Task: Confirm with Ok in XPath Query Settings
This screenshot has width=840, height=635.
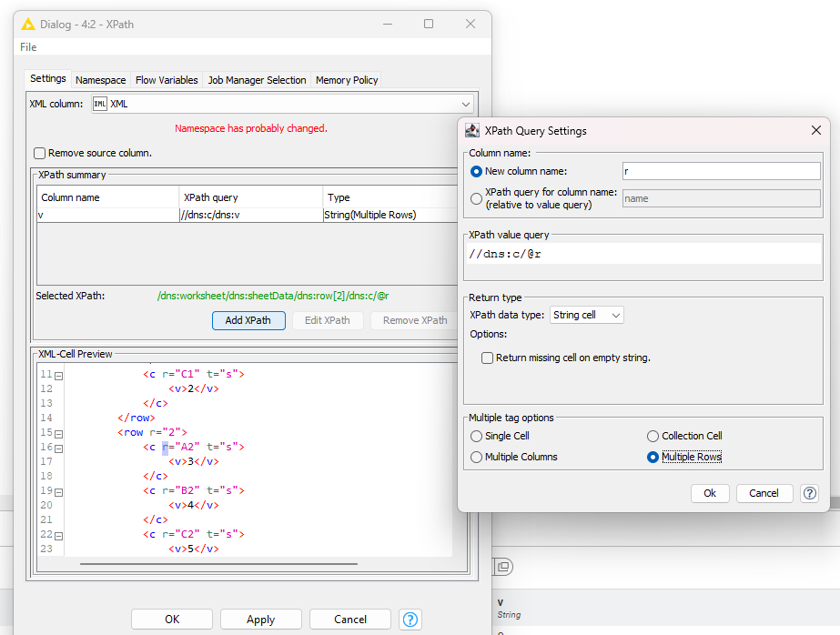Action: pyautogui.click(x=710, y=493)
